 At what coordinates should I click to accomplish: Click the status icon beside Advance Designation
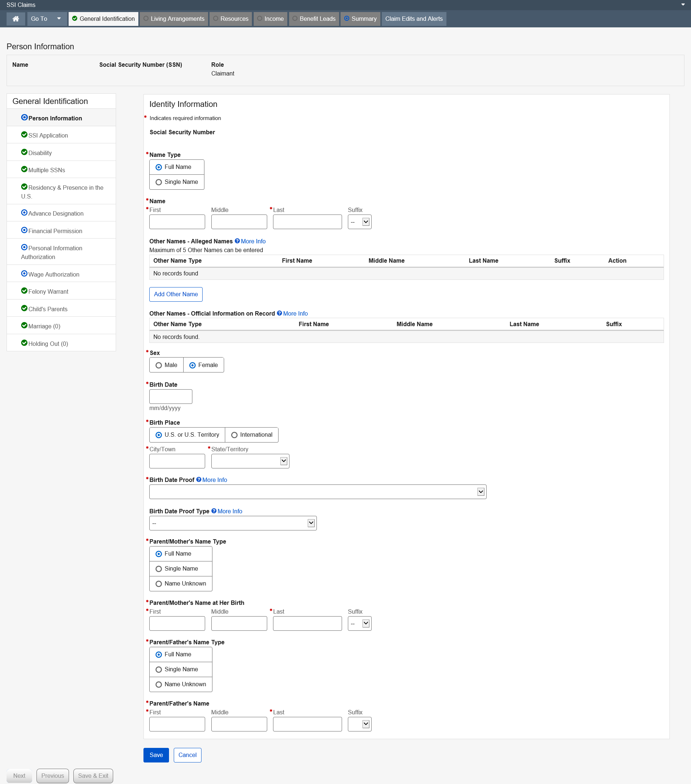pos(24,212)
